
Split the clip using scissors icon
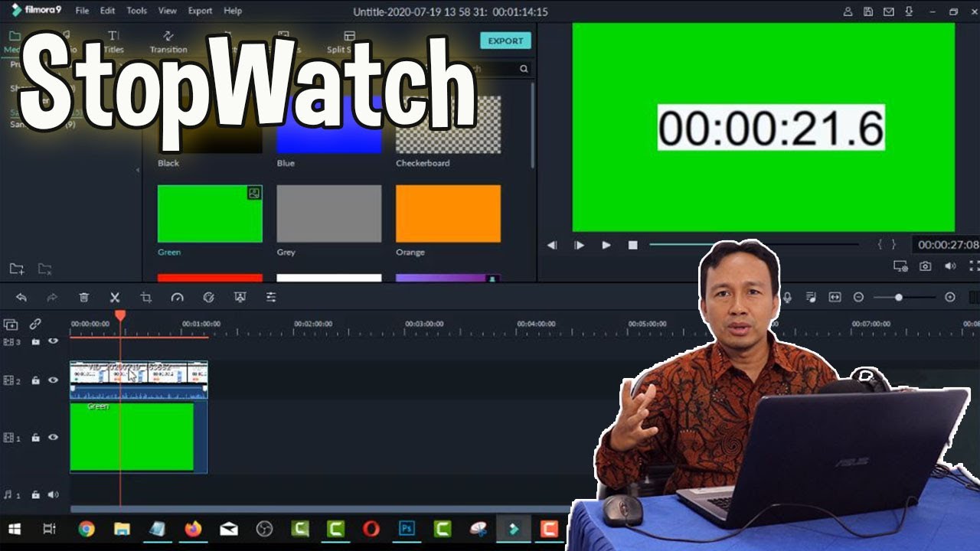coord(115,298)
